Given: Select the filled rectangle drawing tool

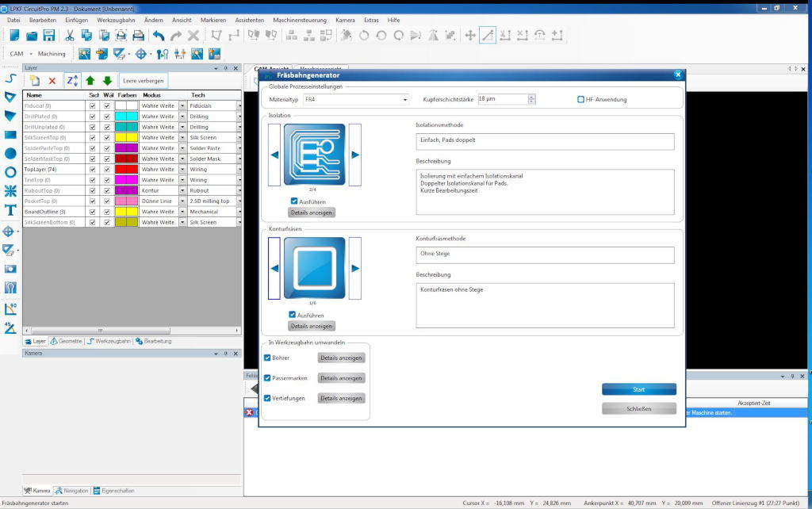Looking at the screenshot, I should 10,135.
